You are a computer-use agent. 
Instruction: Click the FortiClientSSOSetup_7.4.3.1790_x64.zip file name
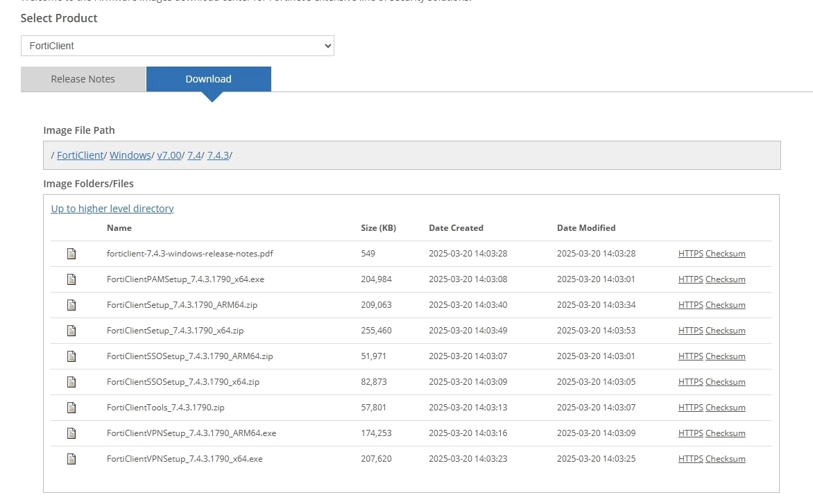pos(183,382)
